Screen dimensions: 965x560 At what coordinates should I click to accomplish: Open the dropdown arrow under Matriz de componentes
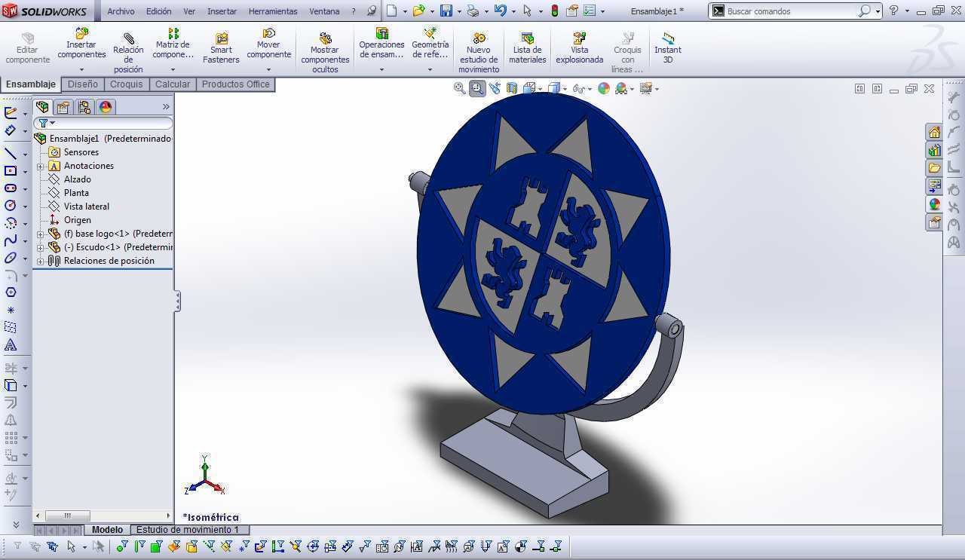pos(173,69)
